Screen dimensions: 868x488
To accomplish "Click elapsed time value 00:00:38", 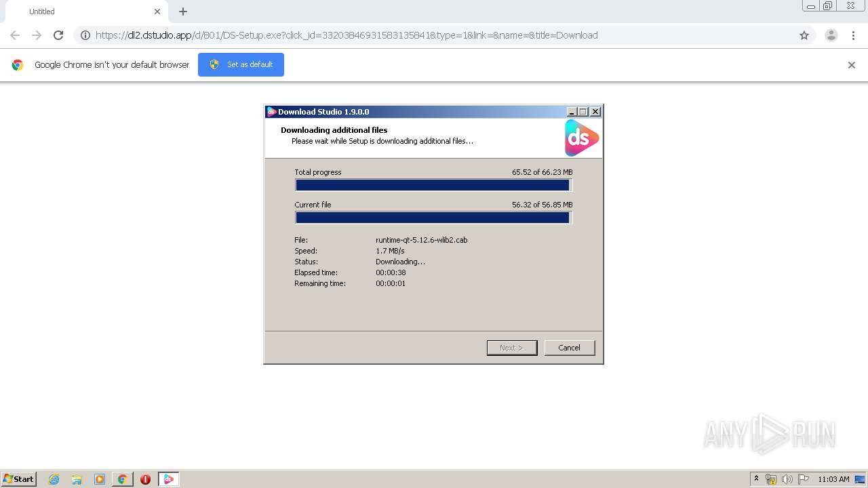I will (391, 272).
